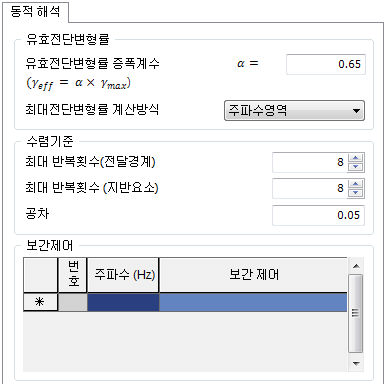The height and width of the screenshot is (386, 388).
Task: Click the 공차 tolerance field 0.05
Action: tap(318, 215)
